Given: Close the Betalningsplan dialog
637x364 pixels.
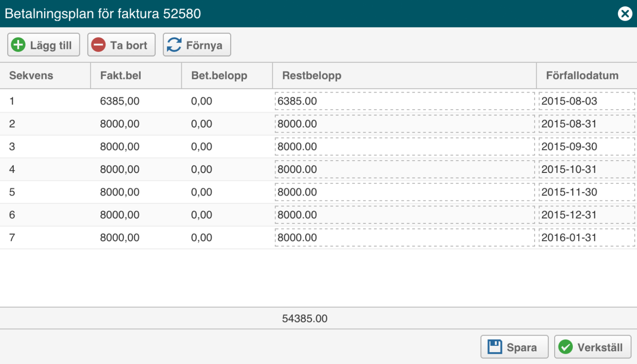Looking at the screenshot, I should click(625, 14).
